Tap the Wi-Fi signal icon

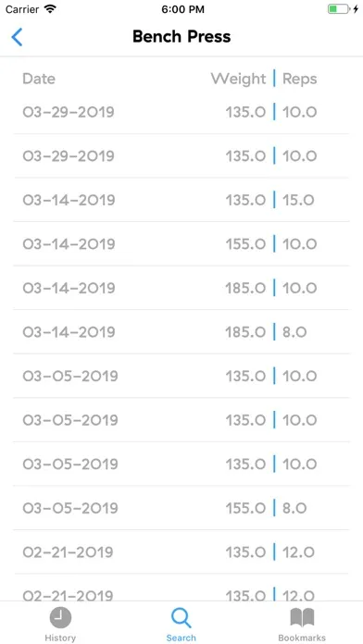[x=50, y=9]
